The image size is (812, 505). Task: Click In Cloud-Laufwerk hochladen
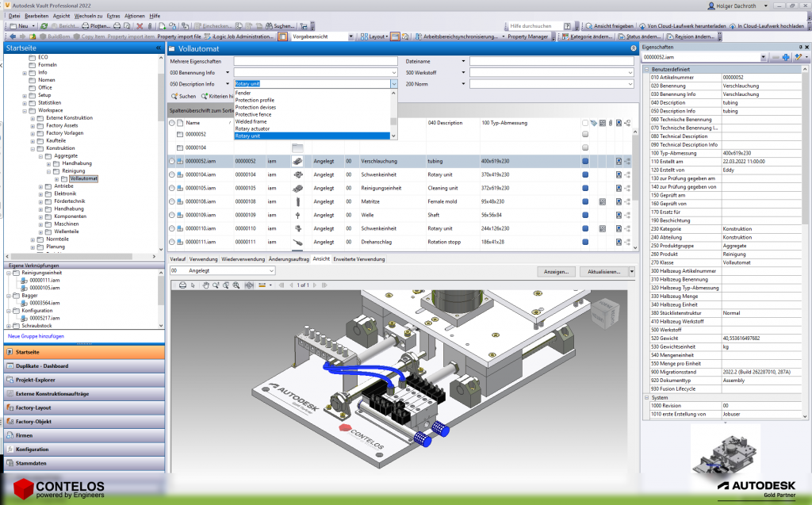click(767, 26)
